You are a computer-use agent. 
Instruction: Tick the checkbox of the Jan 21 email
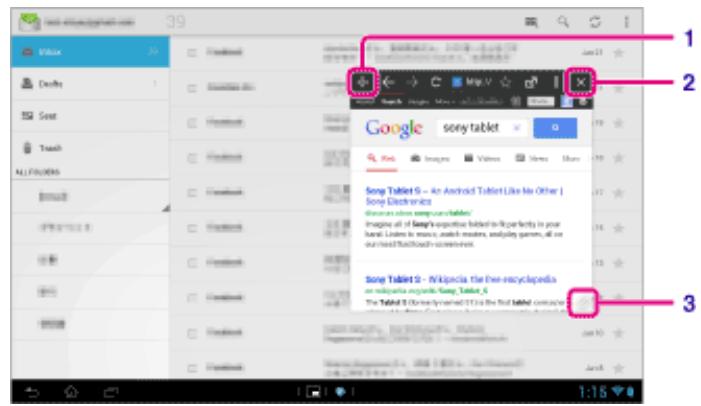point(192,53)
